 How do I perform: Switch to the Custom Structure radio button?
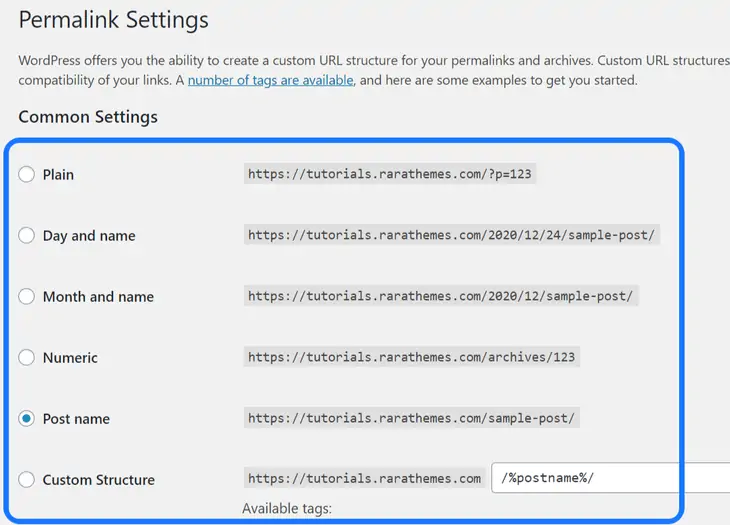point(26,480)
